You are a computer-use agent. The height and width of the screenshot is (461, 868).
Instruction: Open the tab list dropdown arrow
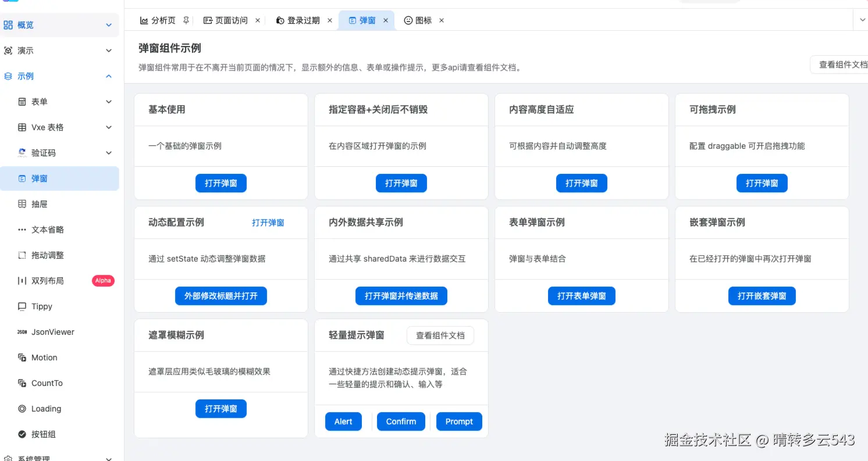[863, 20]
